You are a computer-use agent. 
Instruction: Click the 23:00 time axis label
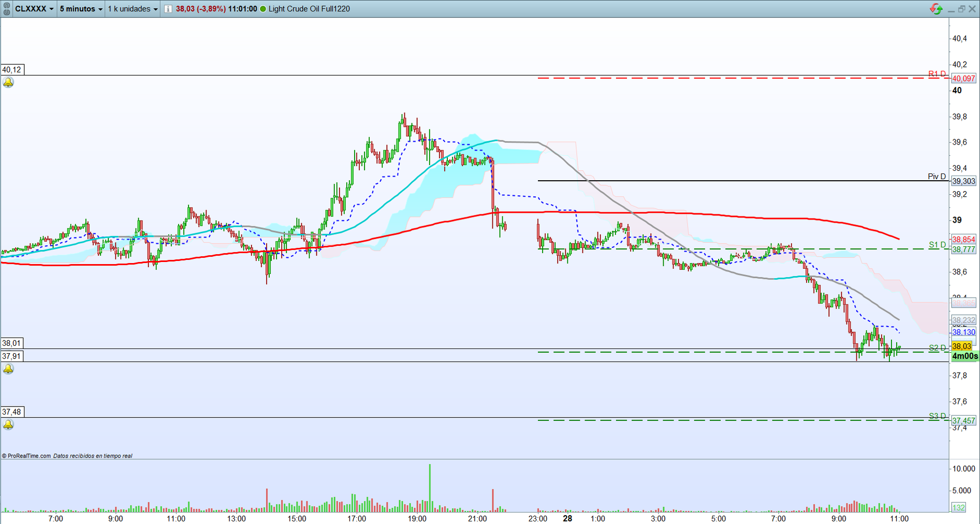tap(538, 519)
